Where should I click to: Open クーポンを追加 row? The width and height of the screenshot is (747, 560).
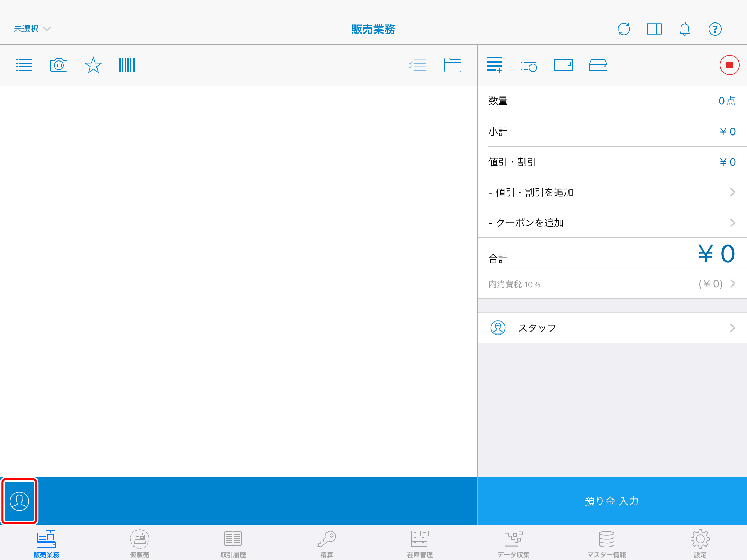[x=612, y=223]
